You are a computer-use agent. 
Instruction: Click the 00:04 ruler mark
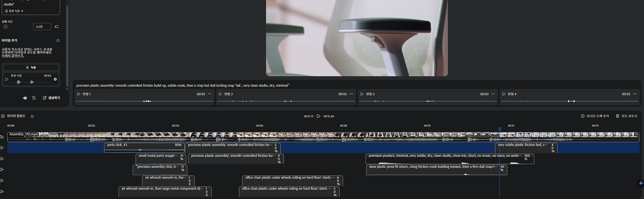pyautogui.click(x=175, y=126)
